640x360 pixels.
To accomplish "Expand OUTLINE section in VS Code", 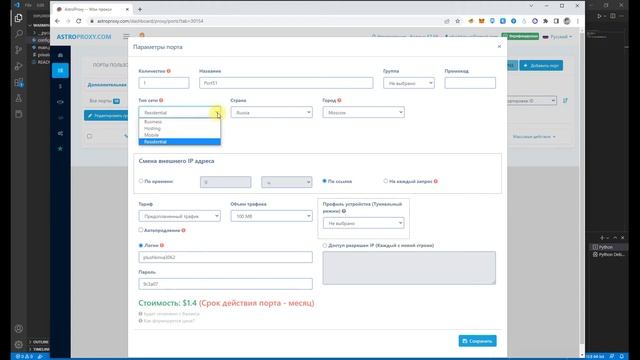I will click(40, 342).
